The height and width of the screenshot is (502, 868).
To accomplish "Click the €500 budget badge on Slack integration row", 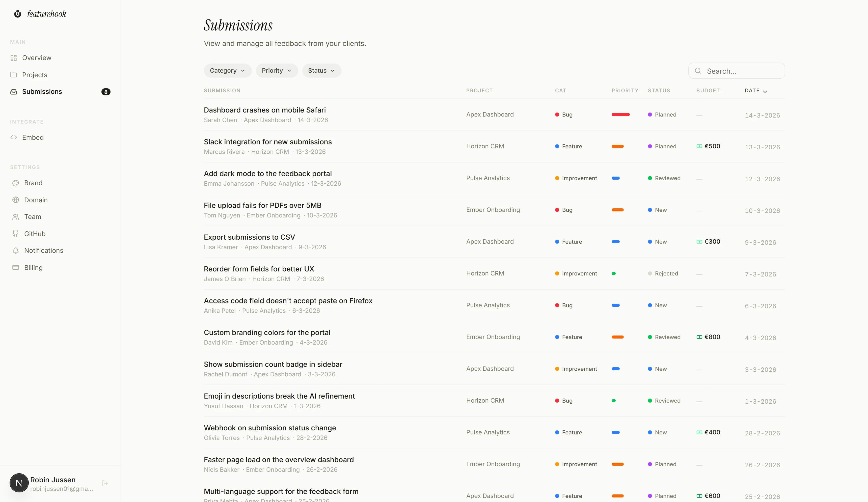I will (709, 146).
